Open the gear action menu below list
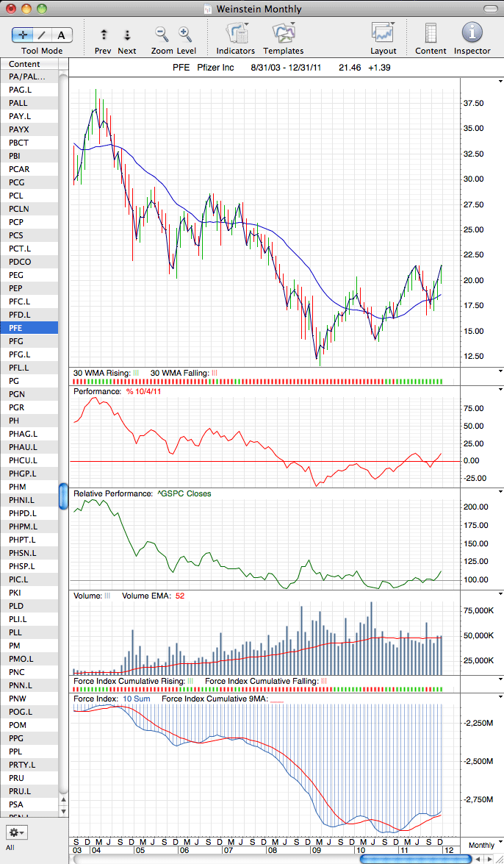 pos(16,832)
